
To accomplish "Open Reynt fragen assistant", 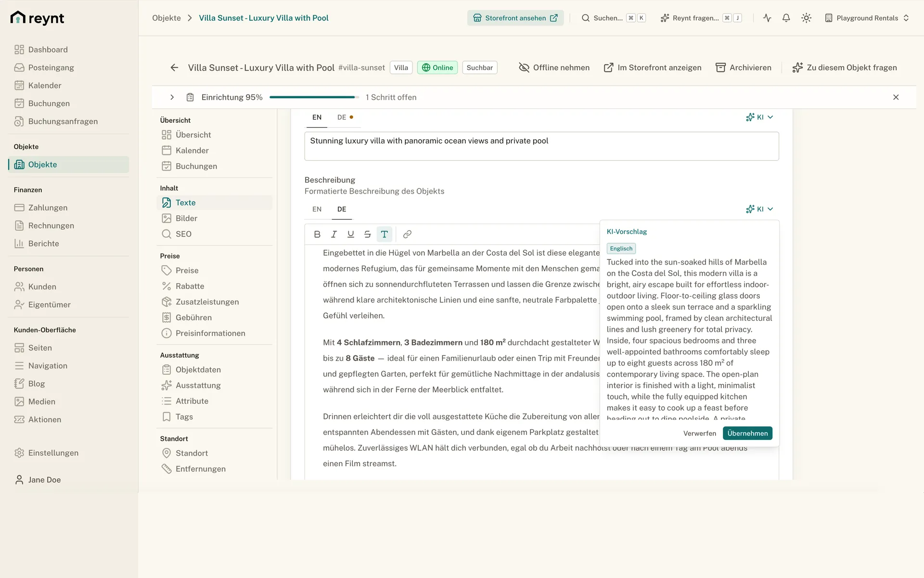I will 701,18.
